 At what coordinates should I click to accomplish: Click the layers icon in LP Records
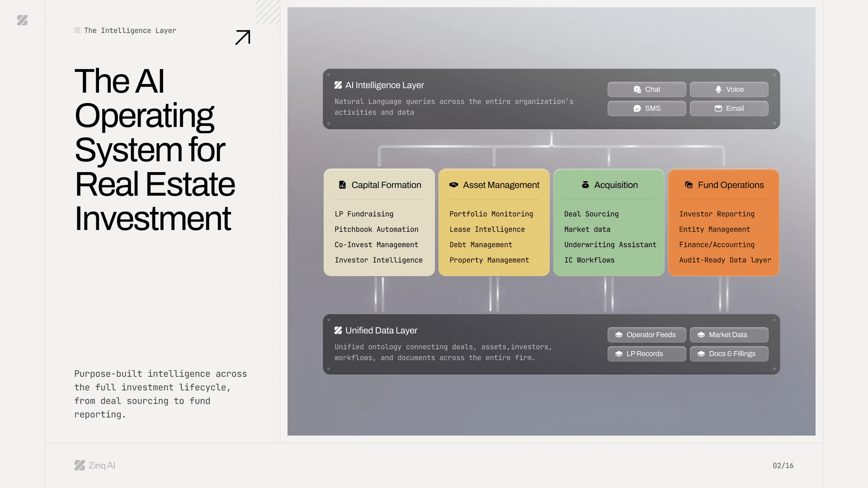619,354
